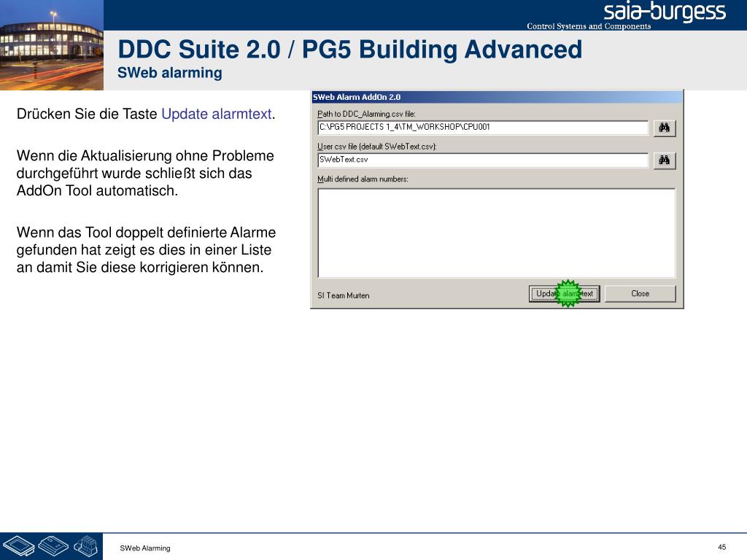Select the Multi defined alarm numbers list box

point(496,233)
